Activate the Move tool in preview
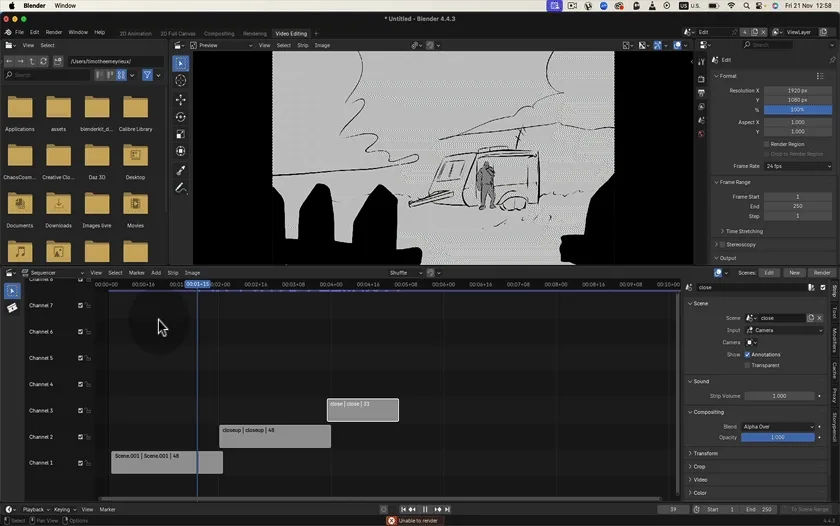The width and height of the screenshot is (840, 526). [181, 100]
